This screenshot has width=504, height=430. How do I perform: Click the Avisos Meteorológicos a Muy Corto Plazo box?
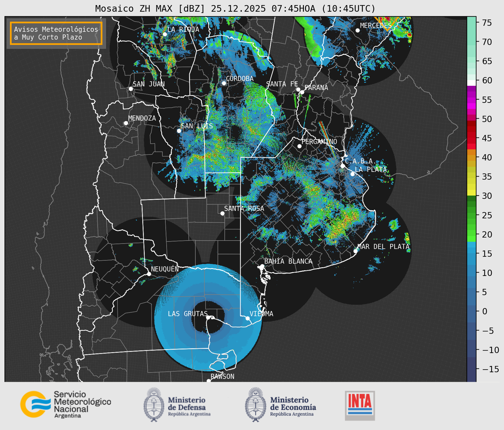click(56, 33)
